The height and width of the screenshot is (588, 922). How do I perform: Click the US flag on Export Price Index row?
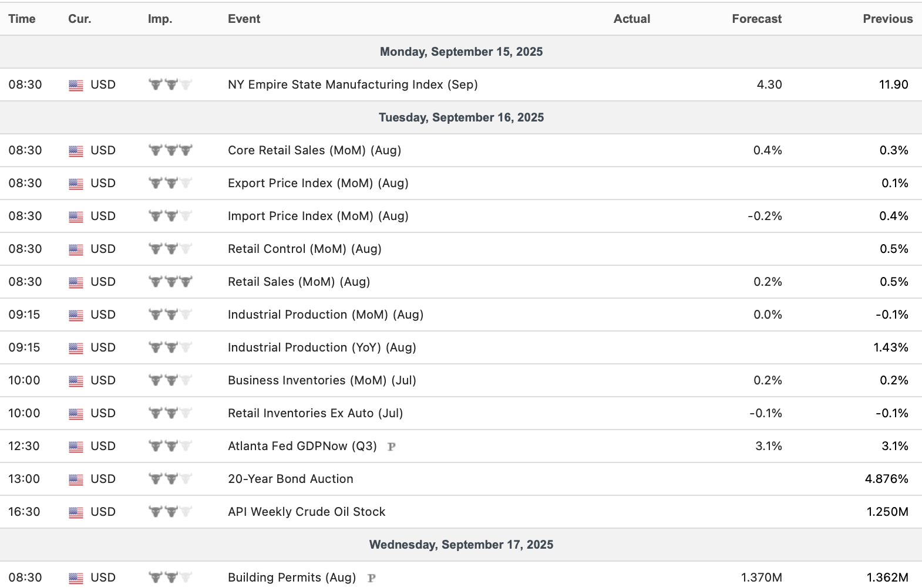(76, 184)
